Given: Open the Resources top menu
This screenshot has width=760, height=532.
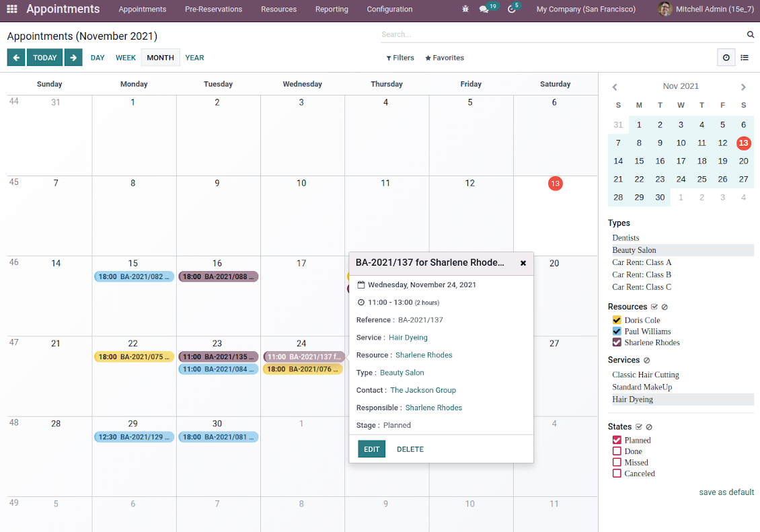Looking at the screenshot, I should click(278, 9).
